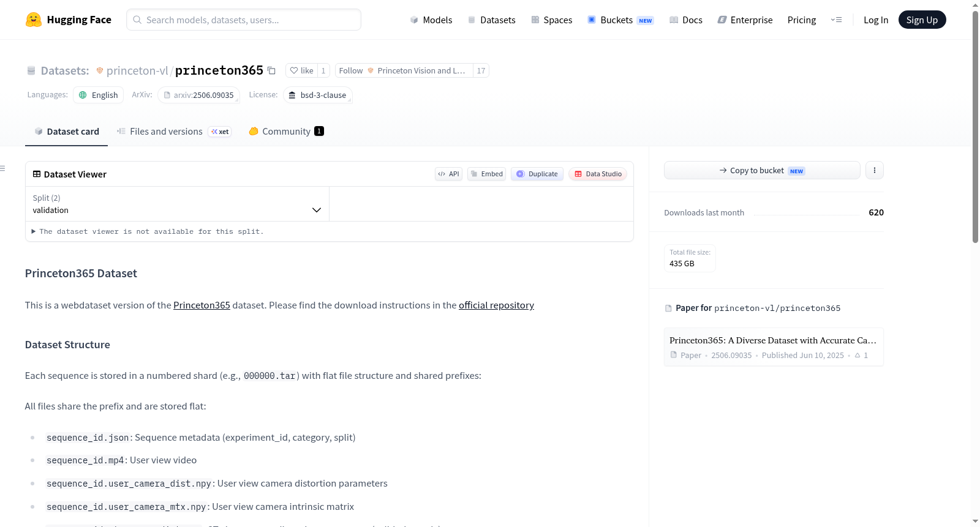Click the Embed button
980x527 pixels.
[486, 174]
